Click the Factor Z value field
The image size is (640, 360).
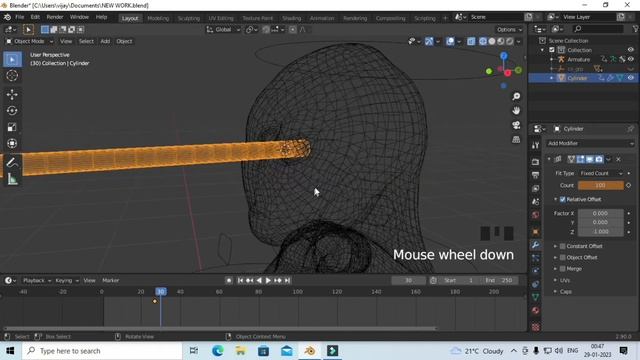600,231
